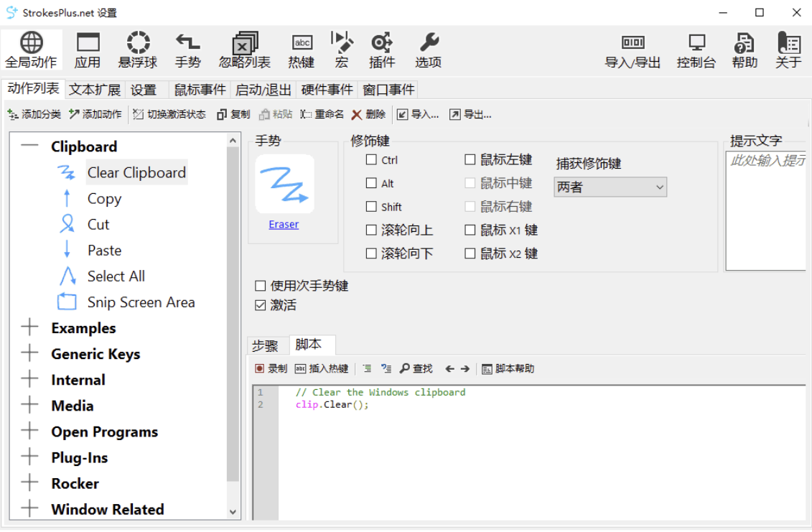This screenshot has height=532, width=812.
Task: Open the 悬浮球 settings
Action: (x=137, y=48)
